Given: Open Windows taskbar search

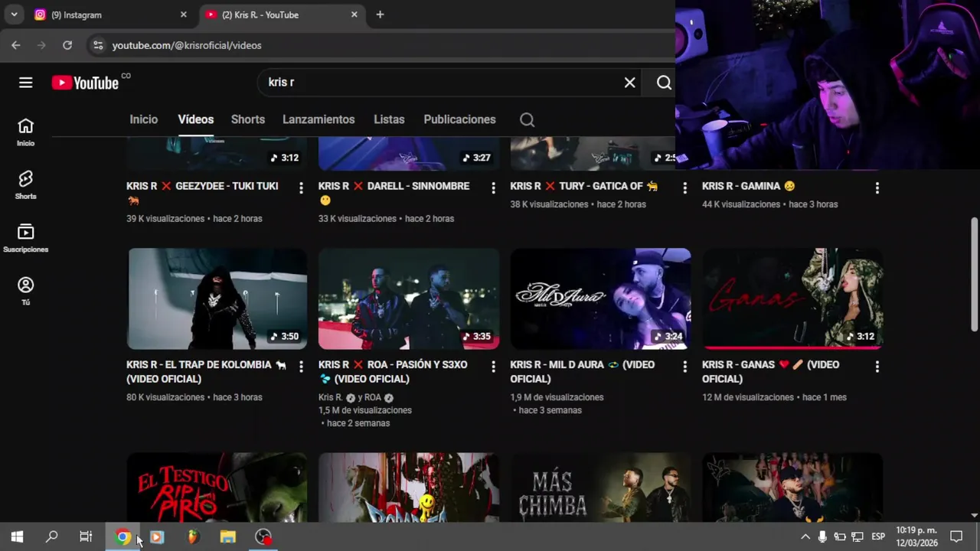Looking at the screenshot, I should coord(51,537).
